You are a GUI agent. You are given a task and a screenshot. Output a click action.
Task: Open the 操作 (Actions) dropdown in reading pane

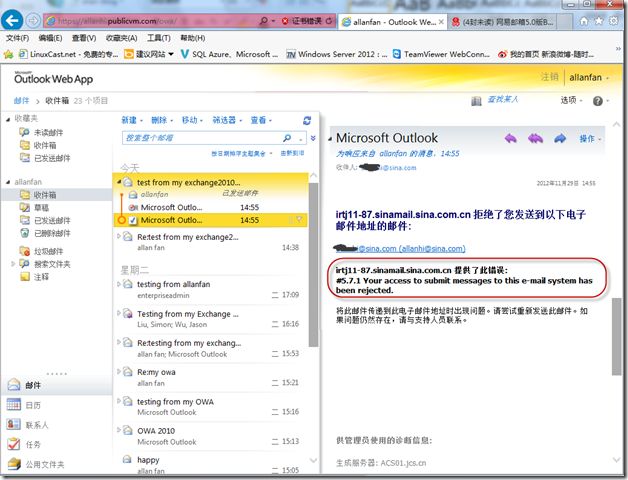point(590,138)
